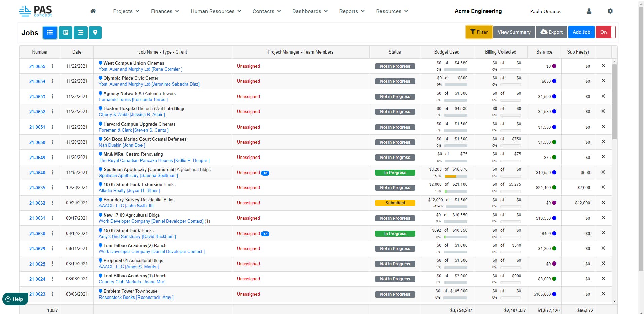Open the Help widget
The image size is (644, 314).
coord(15,299)
